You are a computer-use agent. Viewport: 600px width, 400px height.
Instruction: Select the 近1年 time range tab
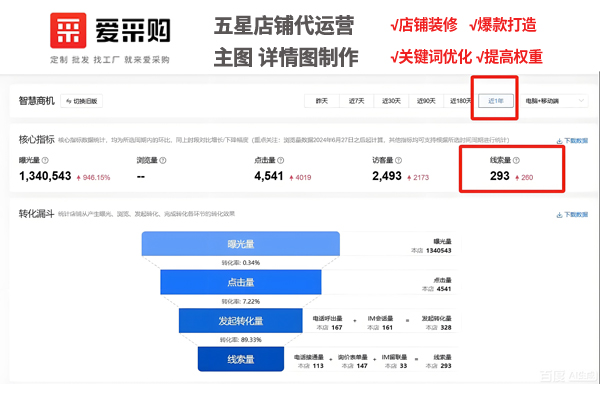(x=496, y=101)
